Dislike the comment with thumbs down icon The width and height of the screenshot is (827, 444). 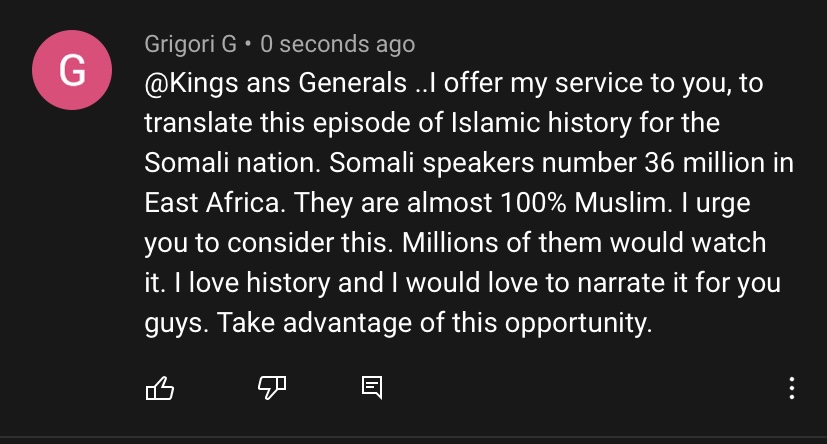click(272, 388)
